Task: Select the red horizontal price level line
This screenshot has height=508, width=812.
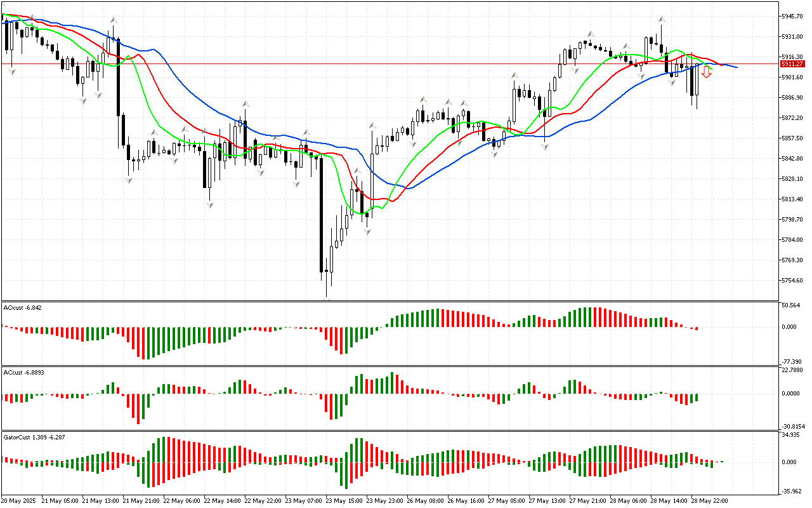Action: [x=381, y=64]
